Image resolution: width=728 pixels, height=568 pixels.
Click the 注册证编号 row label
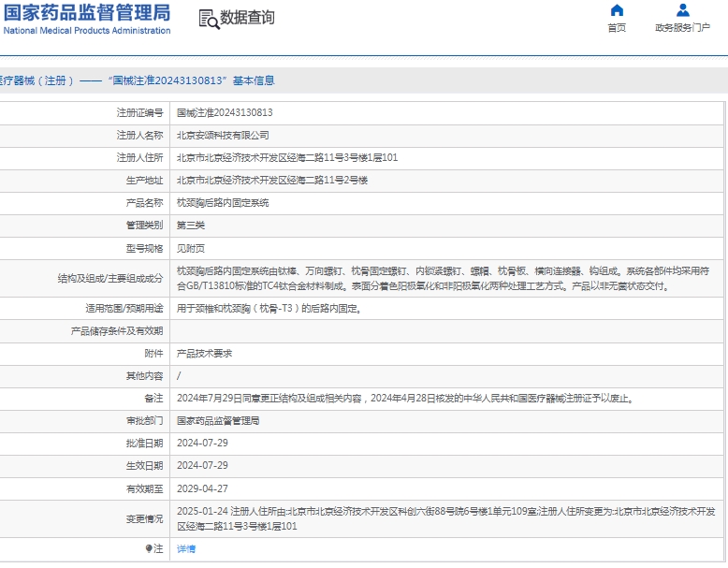pyautogui.click(x=139, y=113)
